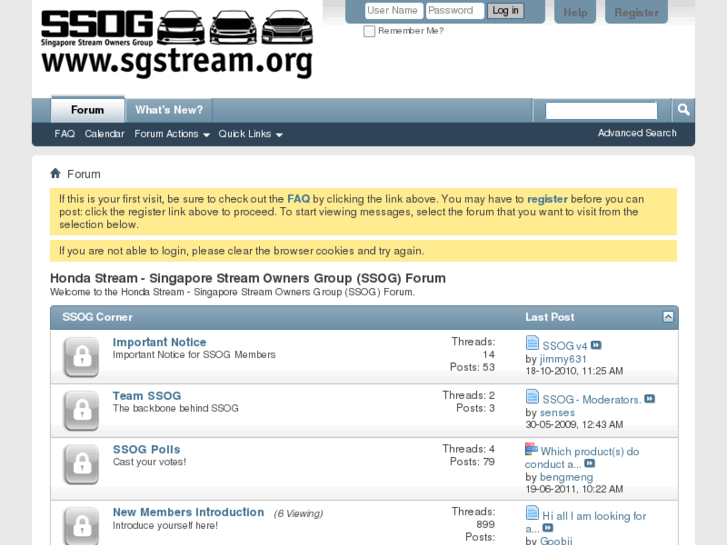
Task: Click the post icon beside Hi all I am looking
Action: click(532, 513)
